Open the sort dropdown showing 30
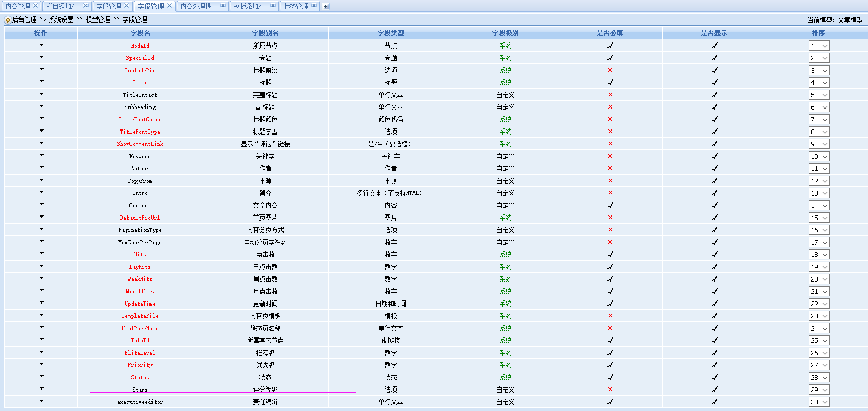This screenshot has width=868, height=411. click(x=819, y=402)
